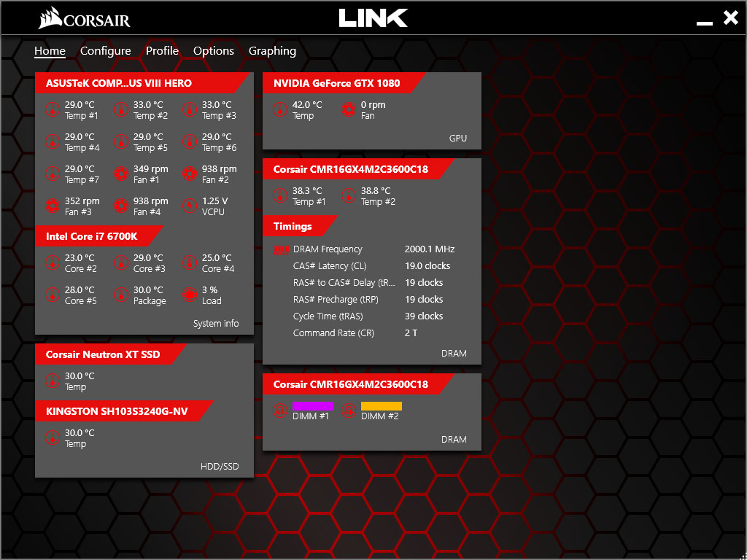Click the Temp #5 thermometer icon
The width and height of the screenshot is (747, 560).
(121, 142)
